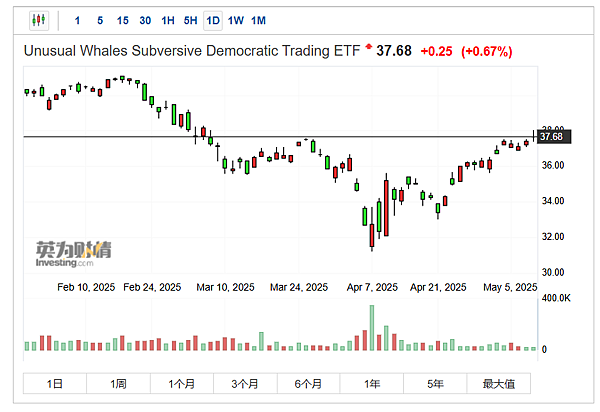Image resolution: width=600 pixels, height=412 pixels.
Task: Click the current price 37.68 in header
Action: 394,51
